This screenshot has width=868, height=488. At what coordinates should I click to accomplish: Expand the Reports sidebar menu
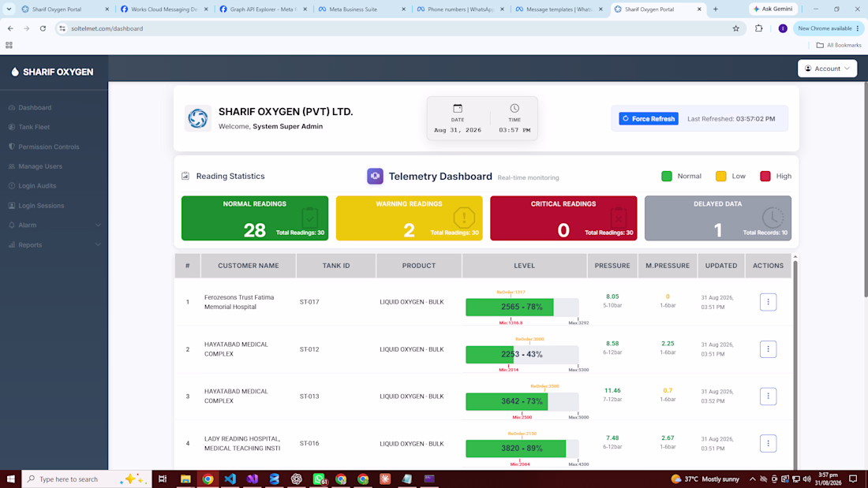point(54,244)
